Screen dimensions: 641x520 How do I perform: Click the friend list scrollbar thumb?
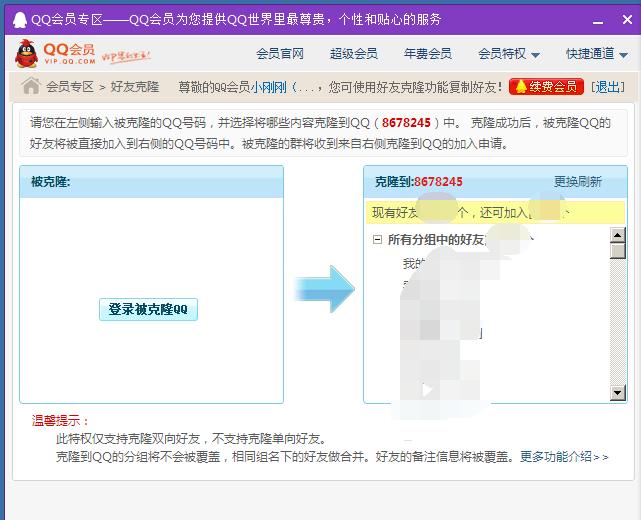click(x=617, y=251)
